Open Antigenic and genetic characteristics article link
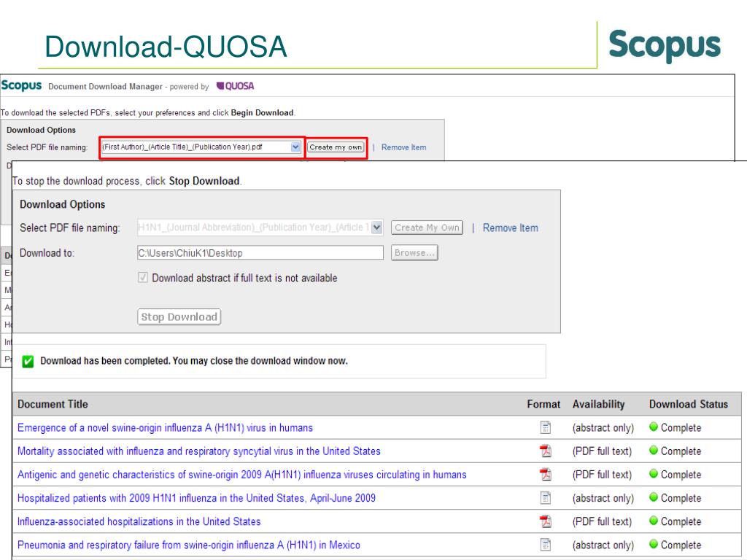Image resolution: width=747 pixels, height=560 pixels. point(242,475)
